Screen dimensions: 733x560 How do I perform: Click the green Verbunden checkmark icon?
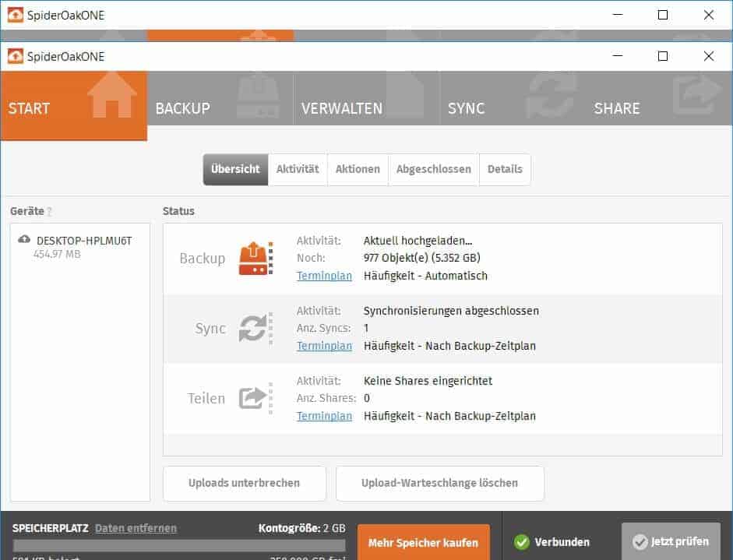(x=522, y=542)
